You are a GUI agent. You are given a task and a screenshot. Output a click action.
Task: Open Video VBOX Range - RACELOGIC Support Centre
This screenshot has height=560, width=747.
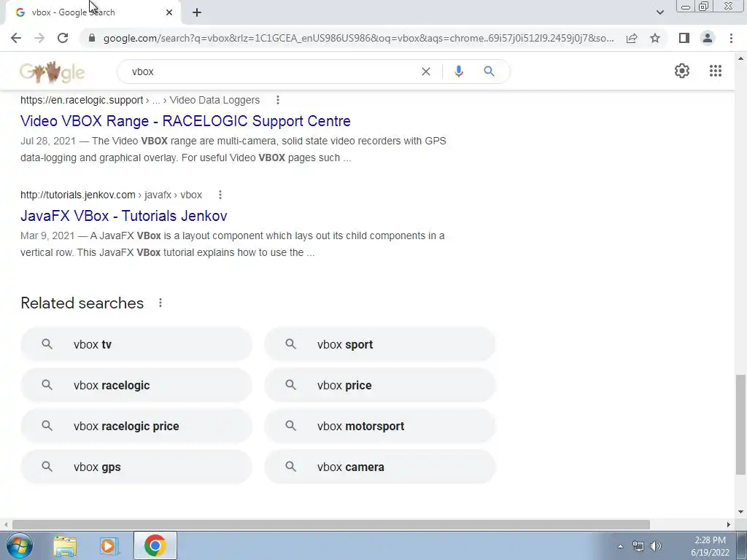coord(185,121)
